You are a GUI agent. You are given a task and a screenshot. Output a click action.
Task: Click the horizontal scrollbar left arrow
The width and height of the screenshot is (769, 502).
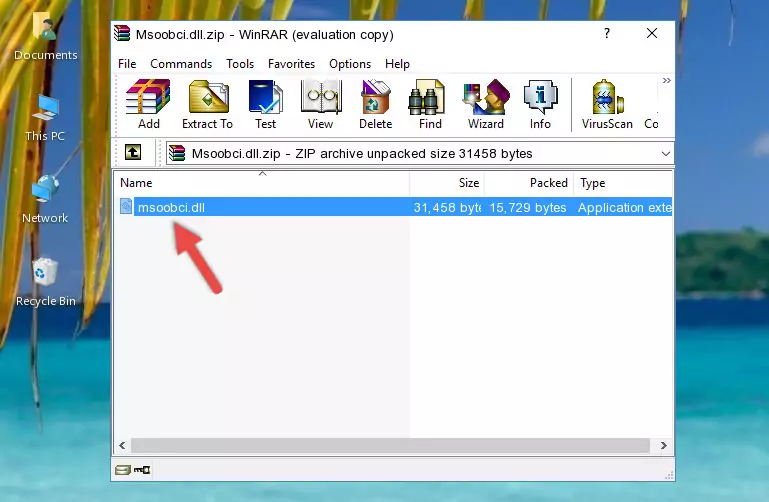click(x=122, y=445)
